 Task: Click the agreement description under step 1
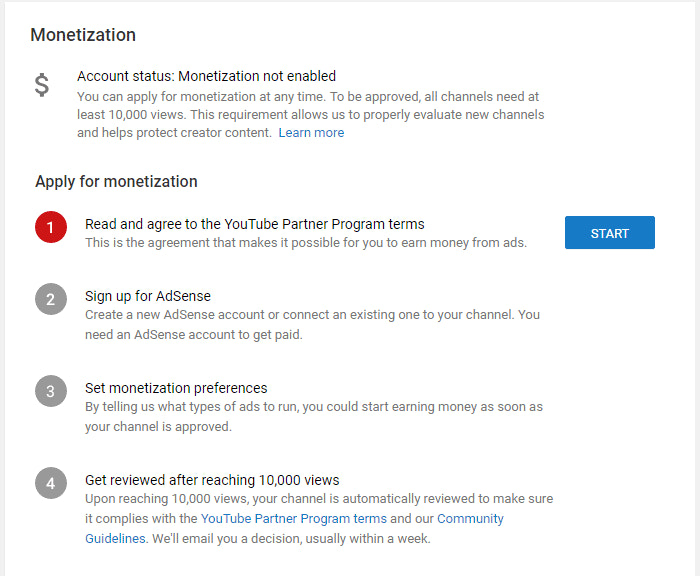pos(305,243)
